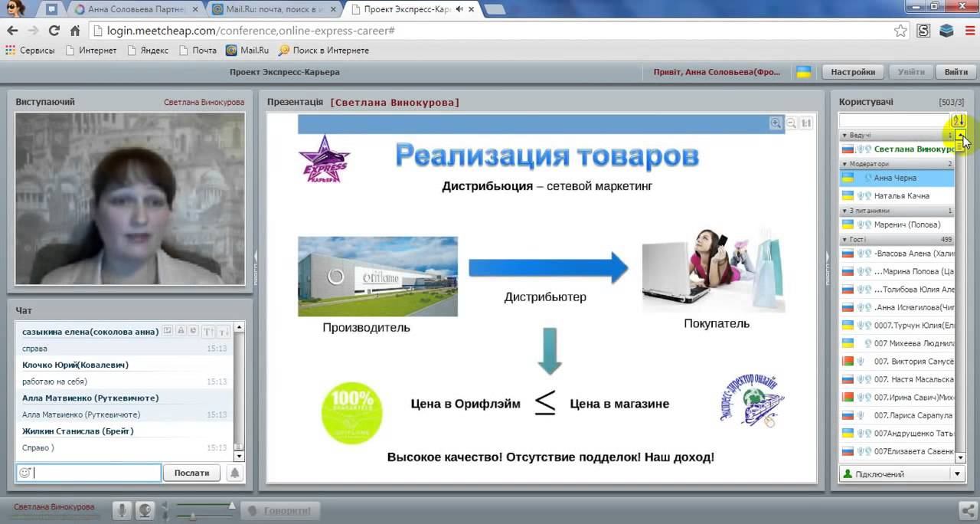Open the Яндекс bookmark
This screenshot has height=524, width=980.
148,51
